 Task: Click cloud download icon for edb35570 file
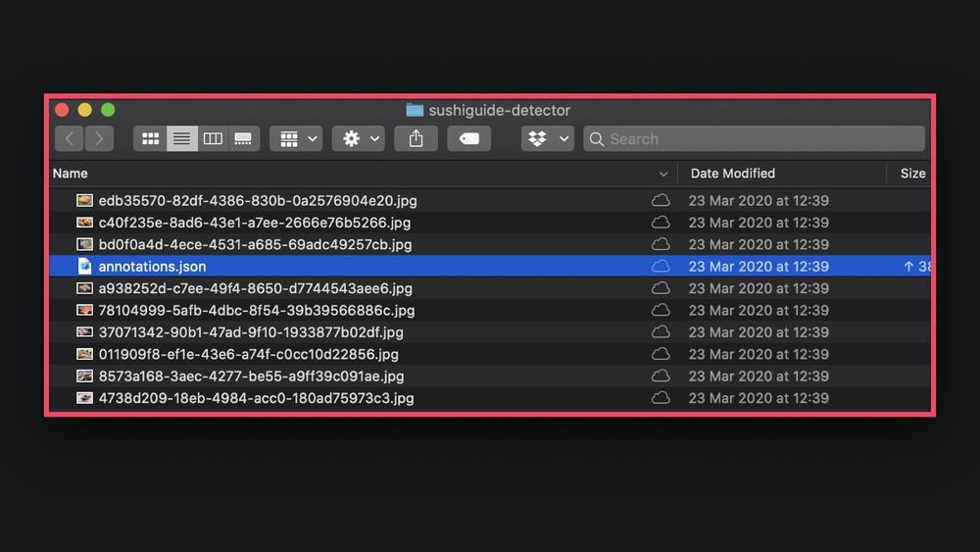click(x=661, y=201)
